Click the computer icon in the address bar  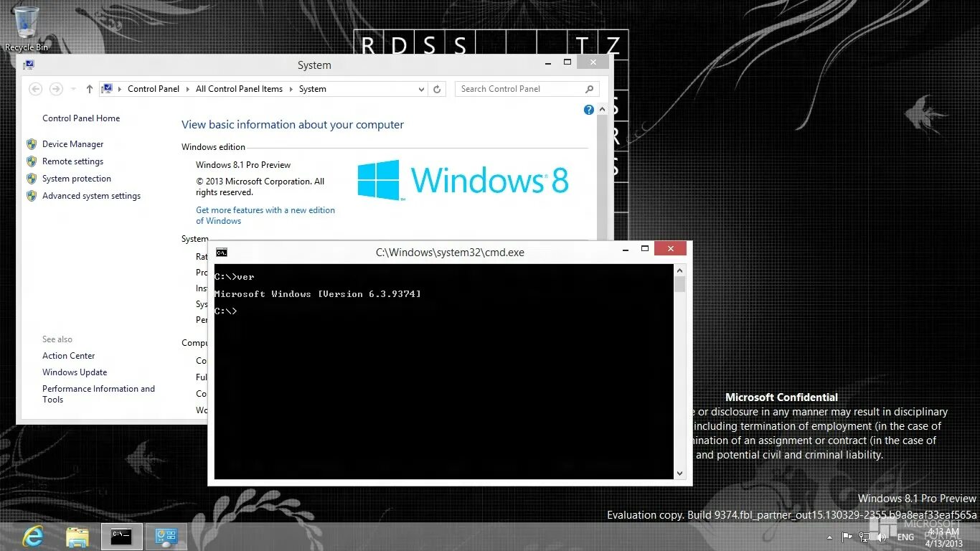(107, 89)
